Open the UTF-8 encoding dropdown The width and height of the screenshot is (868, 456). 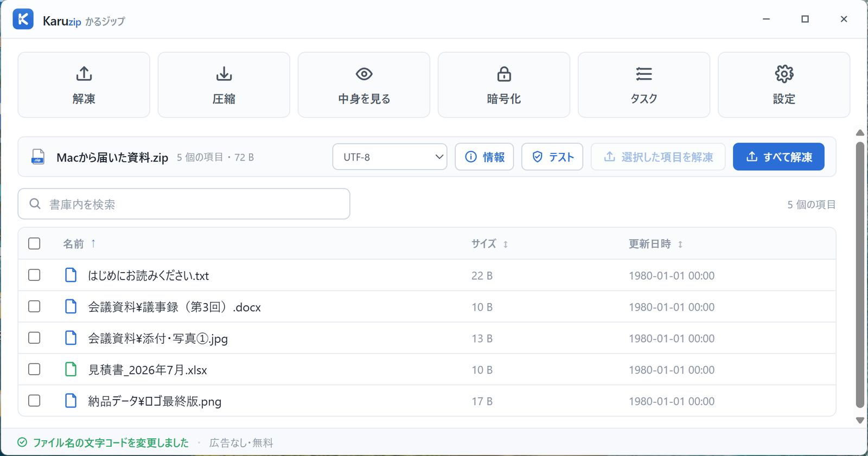point(390,157)
